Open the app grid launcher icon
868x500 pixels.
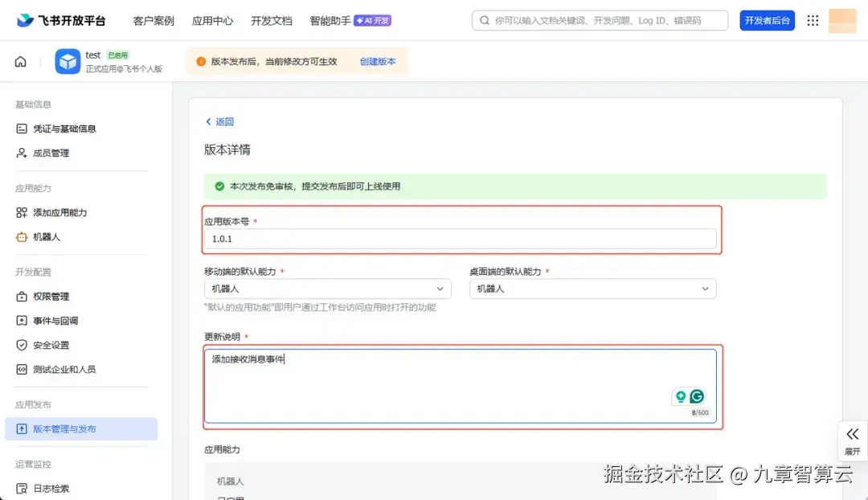813,20
